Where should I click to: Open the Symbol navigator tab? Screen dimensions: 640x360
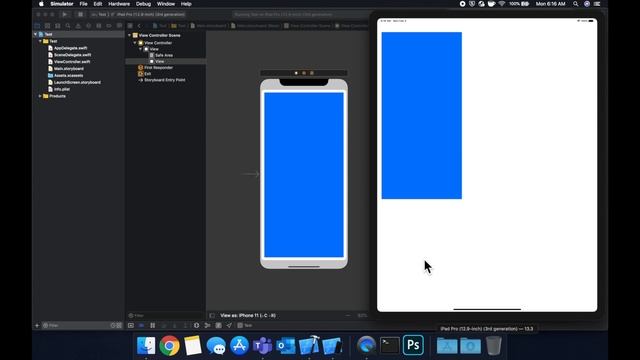[58, 26]
